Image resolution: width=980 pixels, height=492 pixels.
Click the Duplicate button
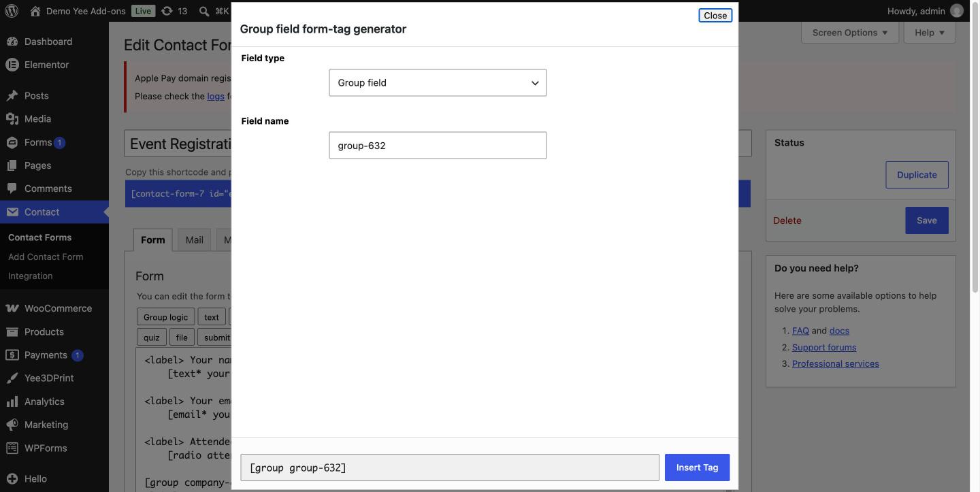click(x=917, y=175)
